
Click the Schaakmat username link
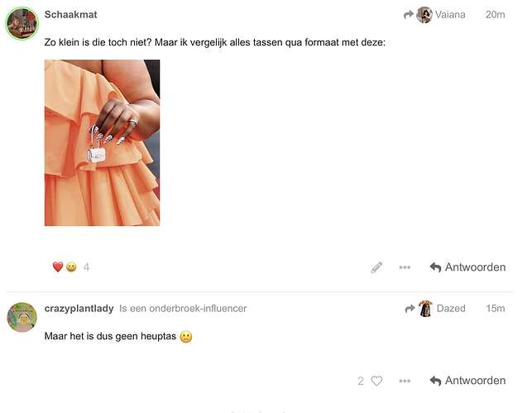70,15
